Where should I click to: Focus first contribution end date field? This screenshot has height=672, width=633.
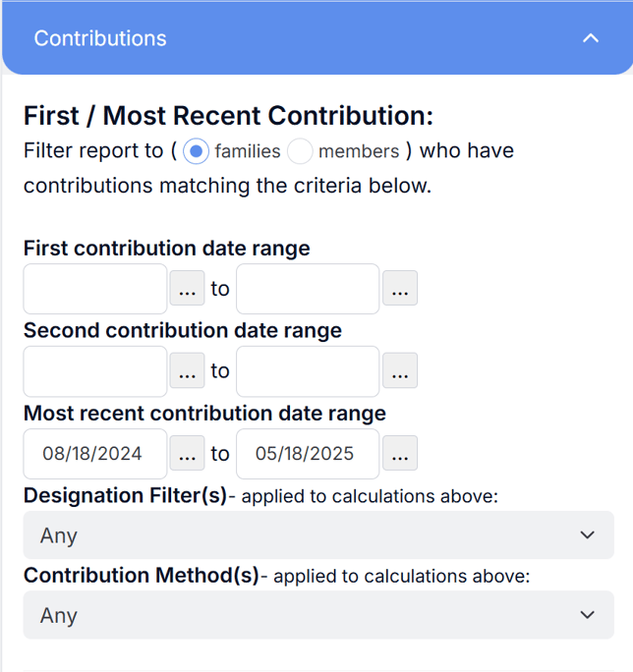(308, 289)
